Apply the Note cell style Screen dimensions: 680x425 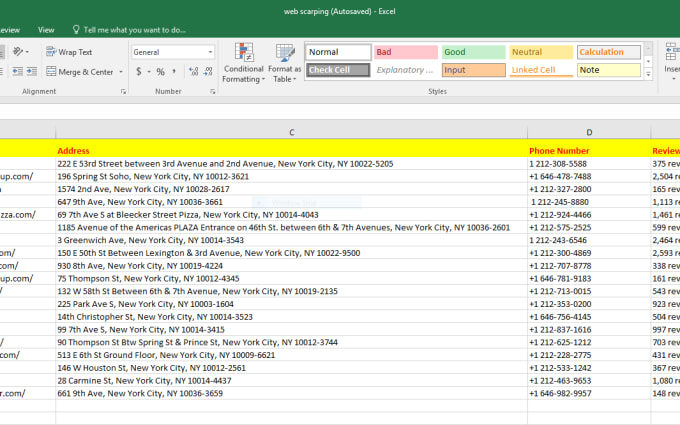(x=609, y=70)
